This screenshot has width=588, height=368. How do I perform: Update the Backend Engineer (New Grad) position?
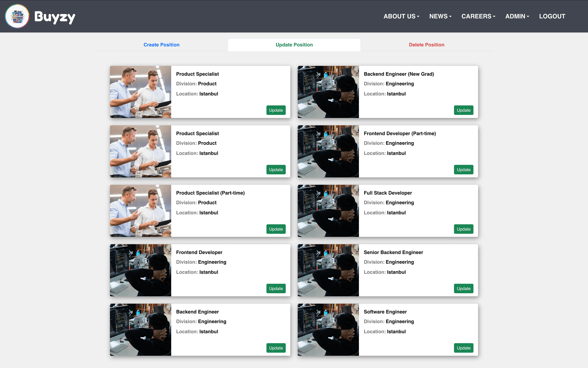click(x=463, y=110)
